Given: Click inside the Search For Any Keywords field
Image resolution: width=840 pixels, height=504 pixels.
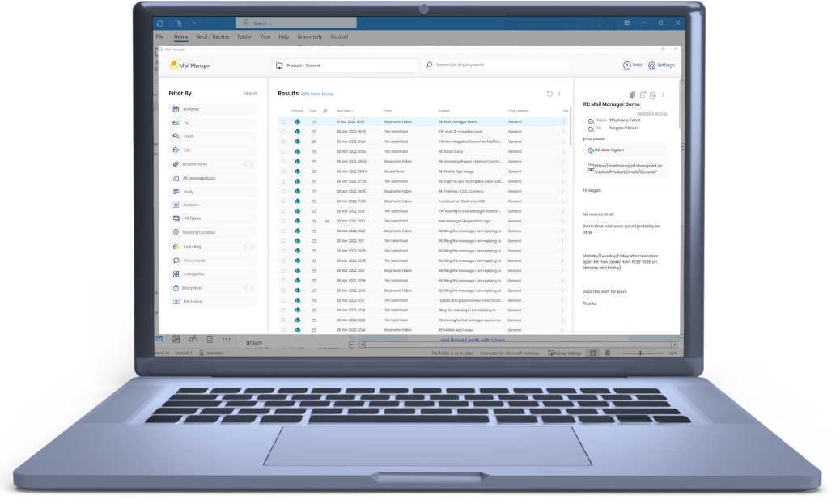Looking at the screenshot, I should [x=494, y=65].
